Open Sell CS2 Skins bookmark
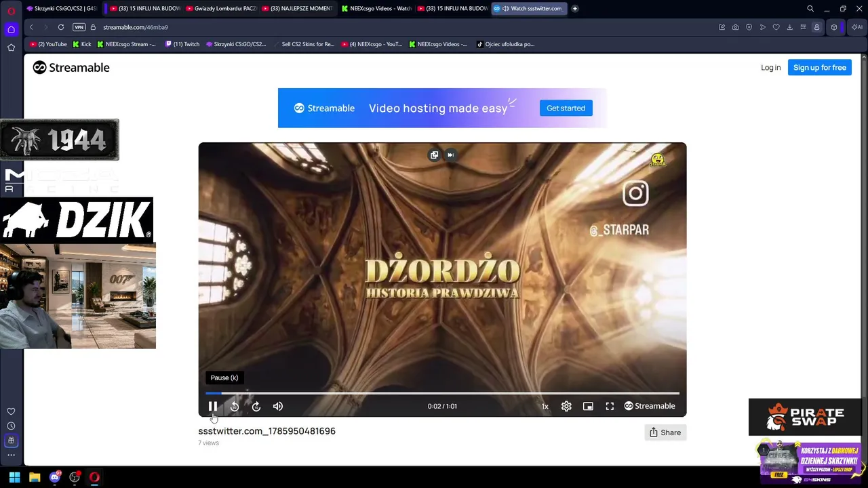The height and width of the screenshot is (488, 868). (303, 44)
